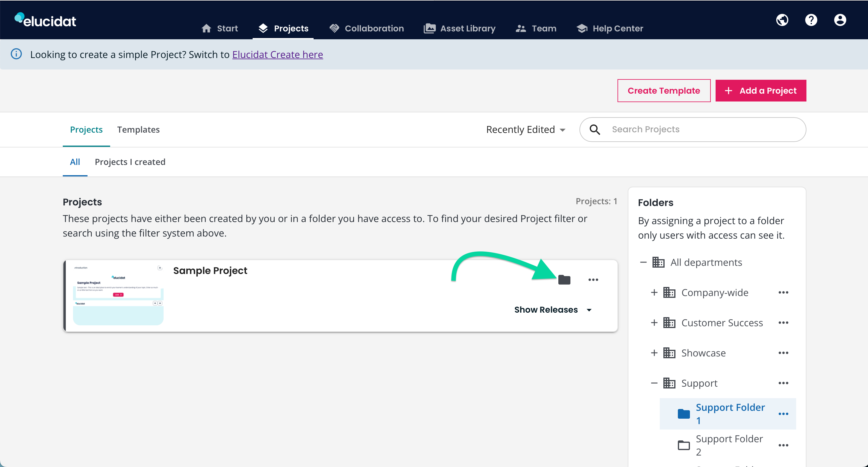Click the Elucidat logo
Image resolution: width=868 pixels, height=467 pixels.
pos(45,20)
